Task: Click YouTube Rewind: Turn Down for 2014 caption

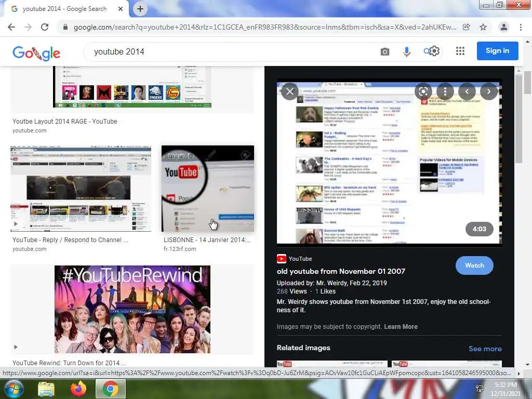Action: 69,363
